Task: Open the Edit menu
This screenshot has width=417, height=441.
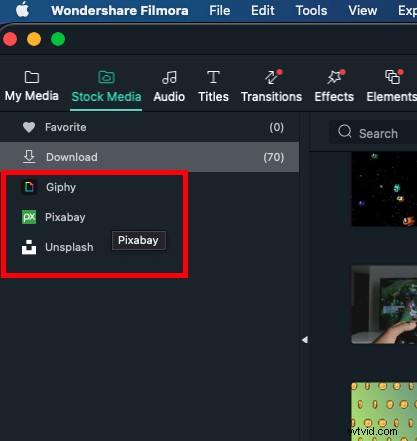Action: click(263, 11)
